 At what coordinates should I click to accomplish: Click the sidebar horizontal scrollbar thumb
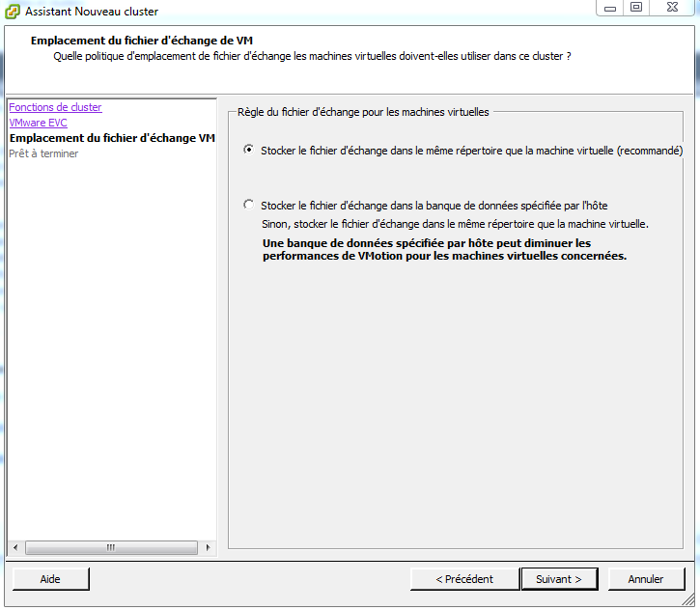click(x=111, y=547)
